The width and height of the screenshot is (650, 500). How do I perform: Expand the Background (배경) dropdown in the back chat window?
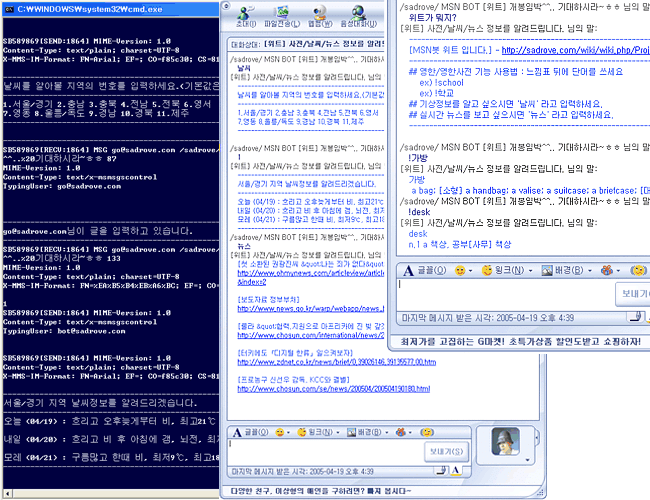point(387,433)
